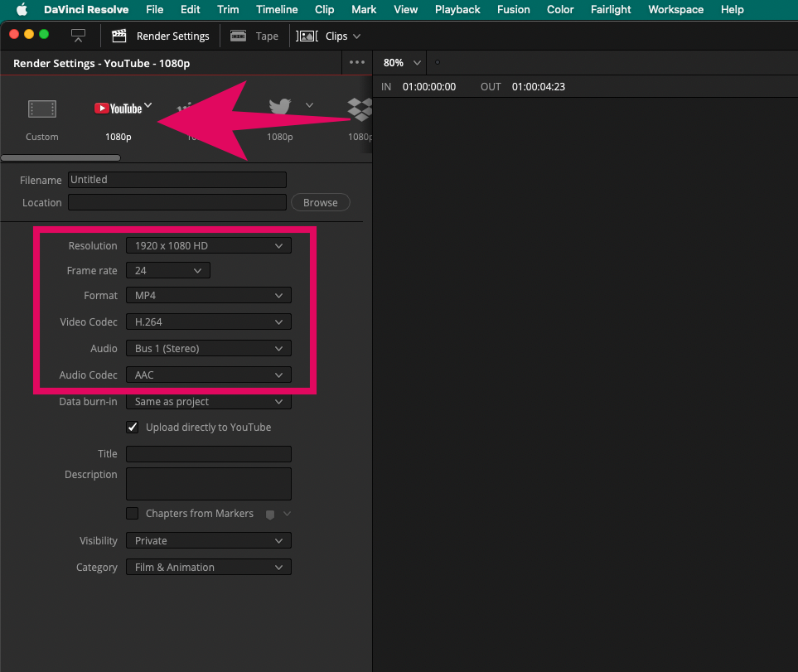Click the small circle icon beside zoom

click(438, 62)
